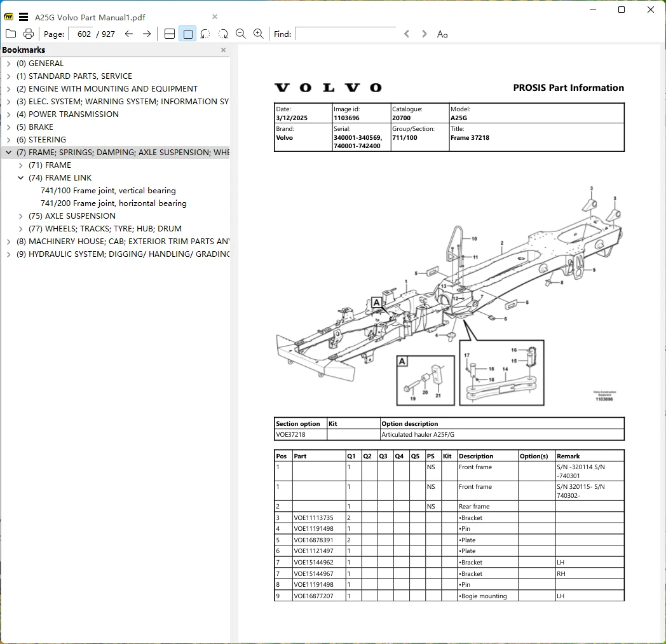The height and width of the screenshot is (644, 666).
Task: Expand the (5) BRAKE bookmark
Action: (x=8, y=127)
